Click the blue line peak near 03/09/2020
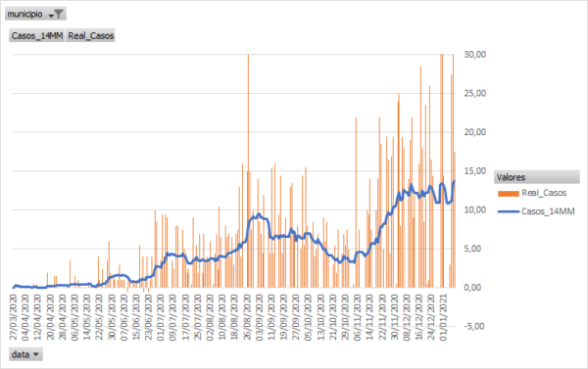This screenshot has width=588, height=369. [259, 215]
